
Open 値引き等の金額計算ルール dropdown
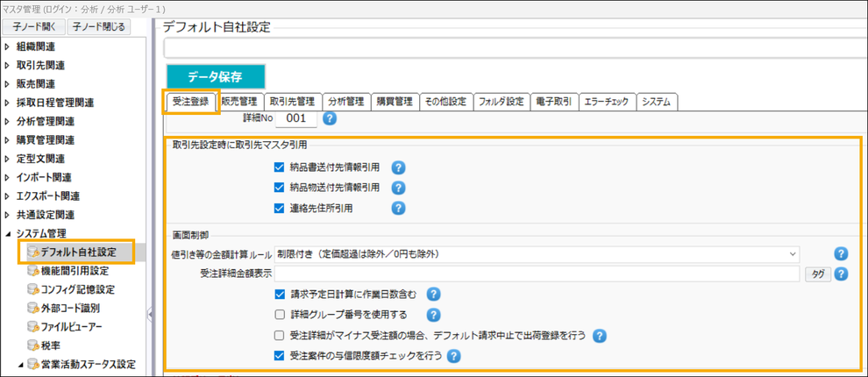537,254
